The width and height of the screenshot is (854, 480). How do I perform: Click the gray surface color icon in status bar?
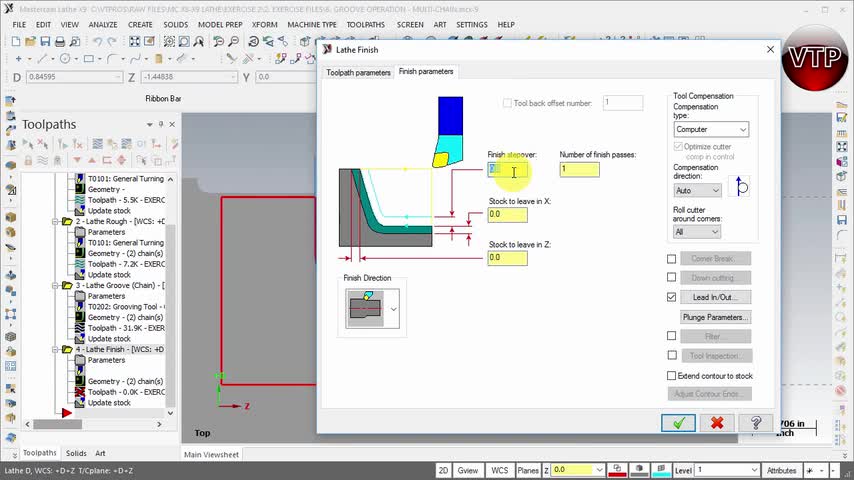coord(639,470)
